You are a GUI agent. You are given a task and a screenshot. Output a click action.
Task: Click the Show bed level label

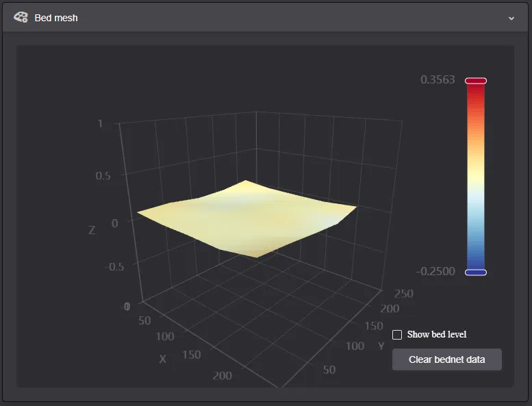coord(437,334)
